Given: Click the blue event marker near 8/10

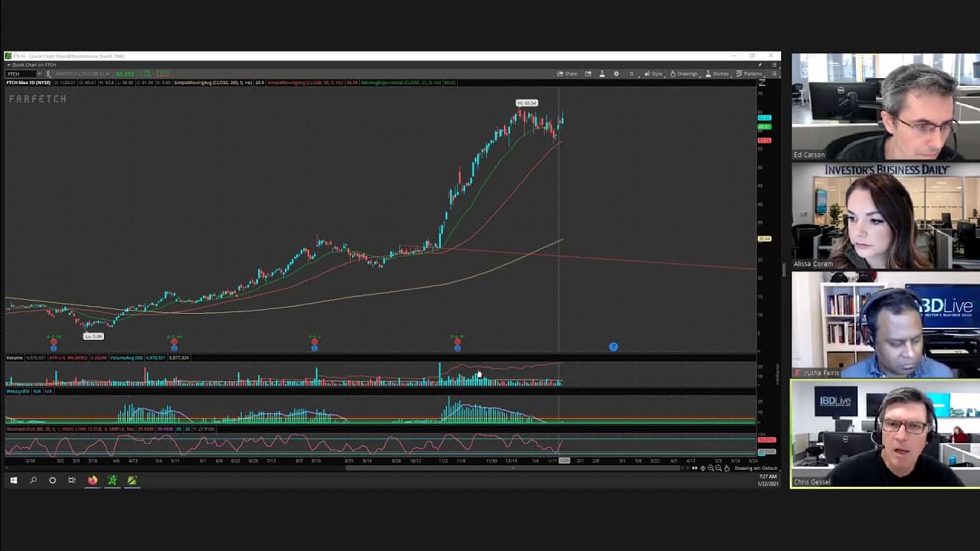Looking at the screenshot, I should [315, 348].
